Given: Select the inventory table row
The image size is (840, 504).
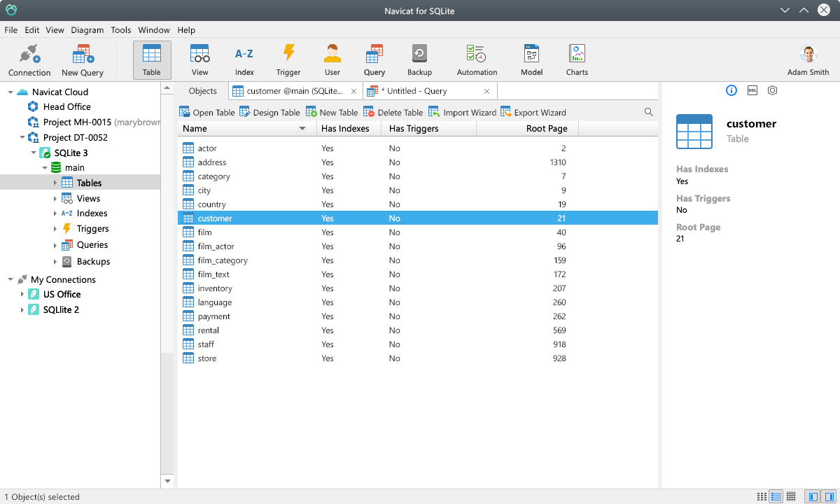Looking at the screenshot, I should pos(418,288).
